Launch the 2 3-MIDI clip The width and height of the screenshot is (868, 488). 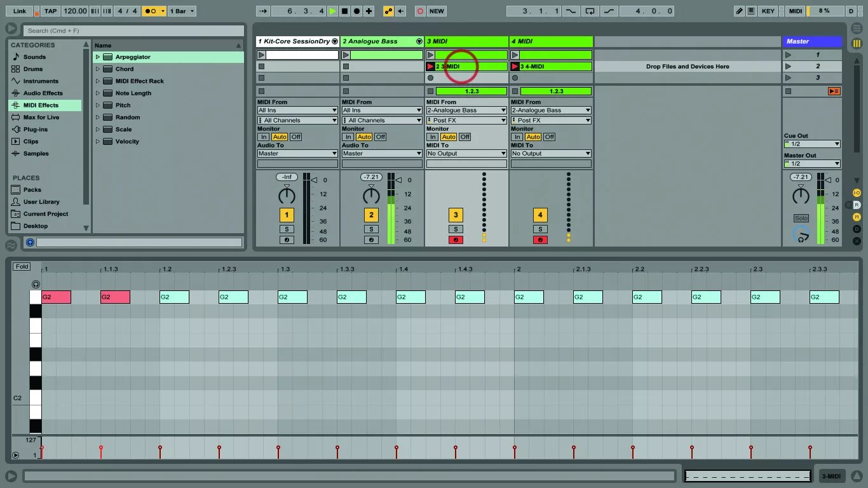point(430,66)
